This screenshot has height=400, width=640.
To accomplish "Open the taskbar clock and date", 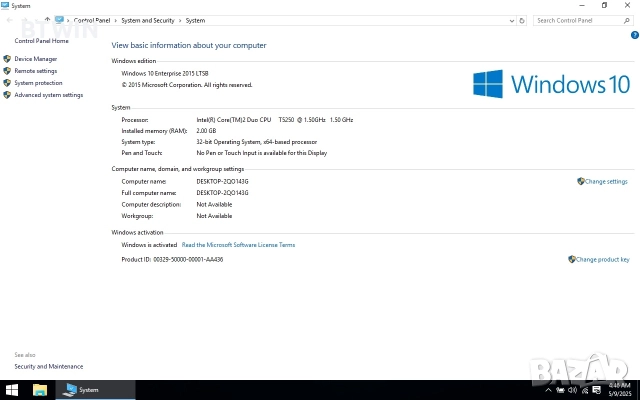I will pyautogui.click(x=620, y=390).
